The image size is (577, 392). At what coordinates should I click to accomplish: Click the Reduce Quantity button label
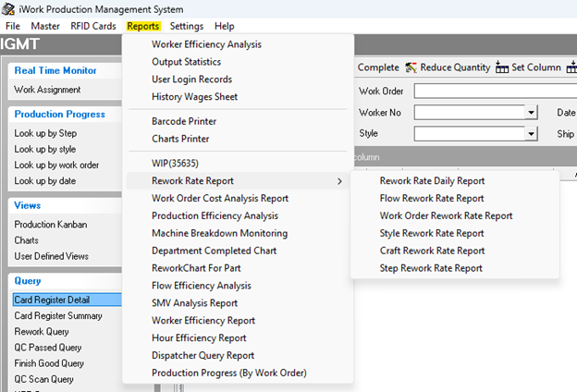point(455,67)
